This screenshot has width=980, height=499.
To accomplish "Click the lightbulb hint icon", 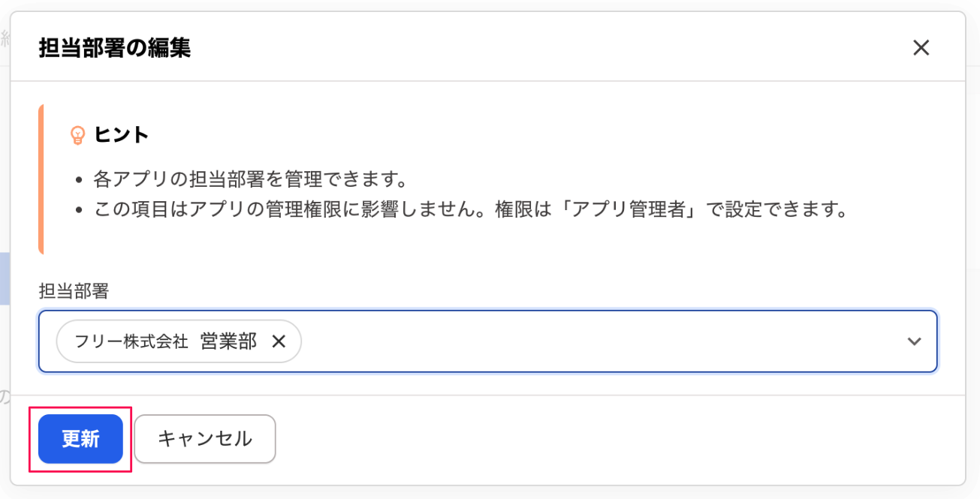I will [x=77, y=135].
